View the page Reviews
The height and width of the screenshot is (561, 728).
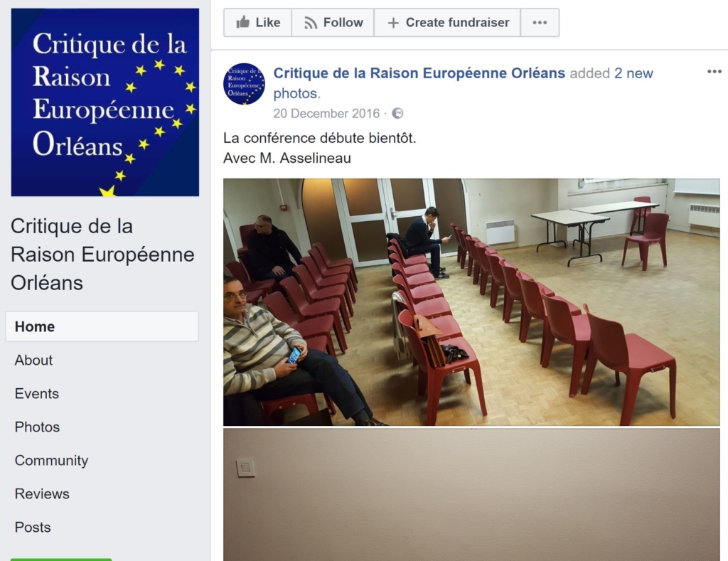42,493
